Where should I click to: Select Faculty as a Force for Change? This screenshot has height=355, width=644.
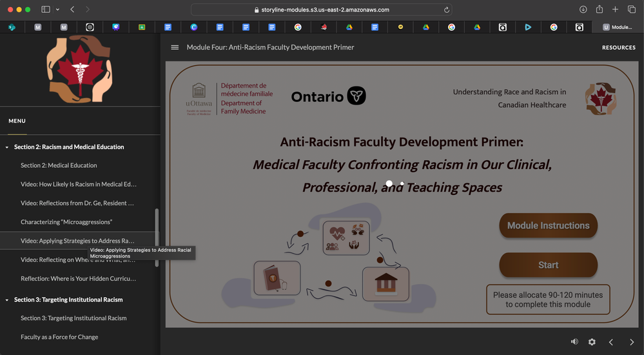click(x=59, y=337)
